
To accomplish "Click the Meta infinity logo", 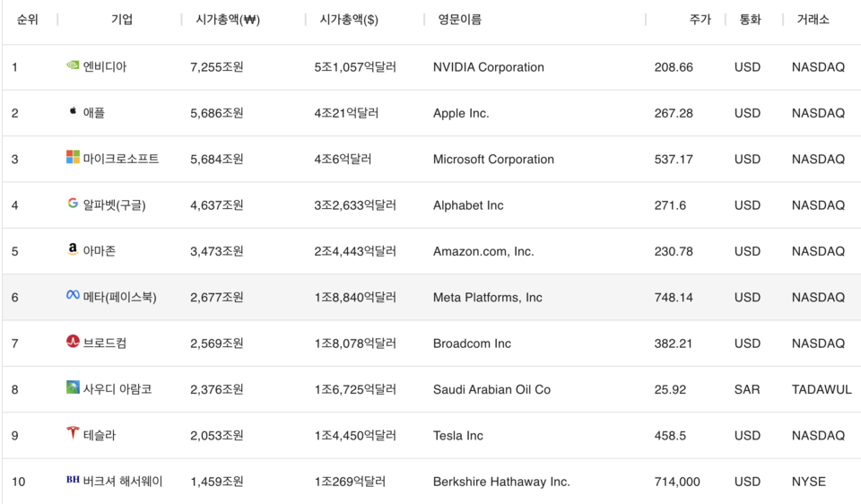I will click(x=73, y=296).
